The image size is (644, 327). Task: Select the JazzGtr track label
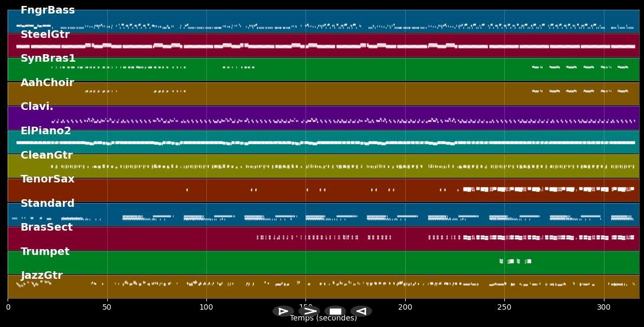[42, 276]
